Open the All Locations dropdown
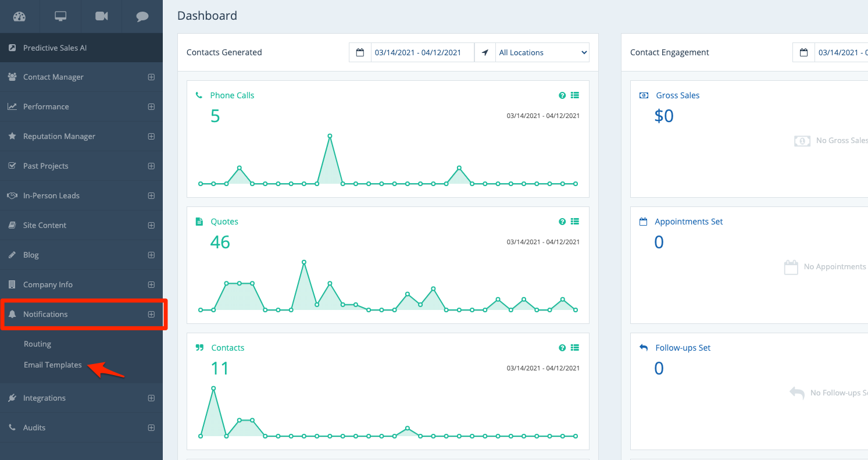 pyautogui.click(x=542, y=52)
